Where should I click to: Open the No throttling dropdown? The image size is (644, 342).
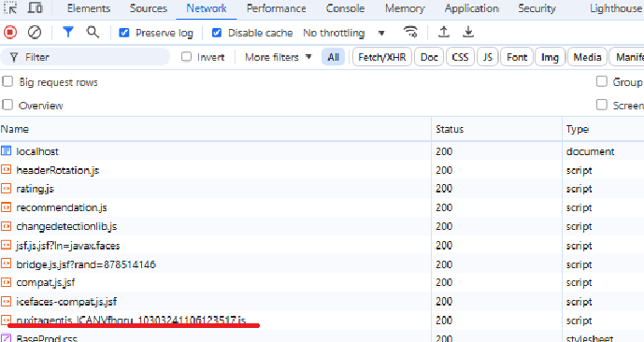click(x=344, y=33)
